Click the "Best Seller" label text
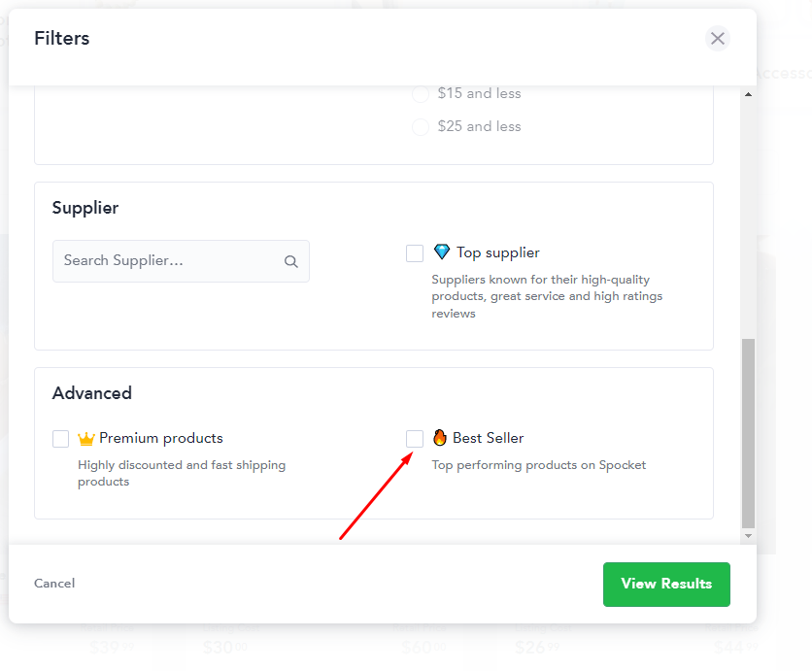 pyautogui.click(x=489, y=438)
